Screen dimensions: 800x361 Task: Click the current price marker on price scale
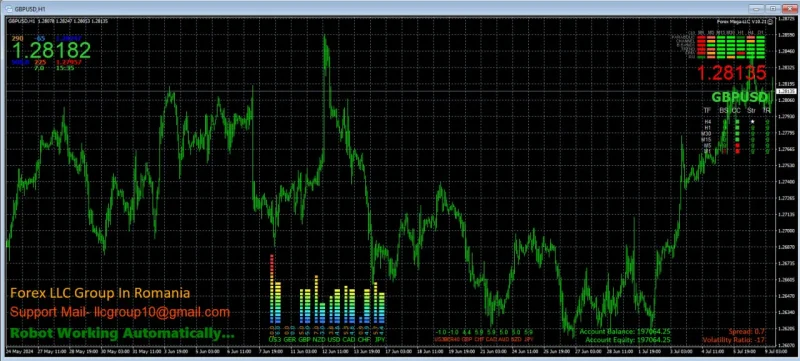click(x=786, y=91)
